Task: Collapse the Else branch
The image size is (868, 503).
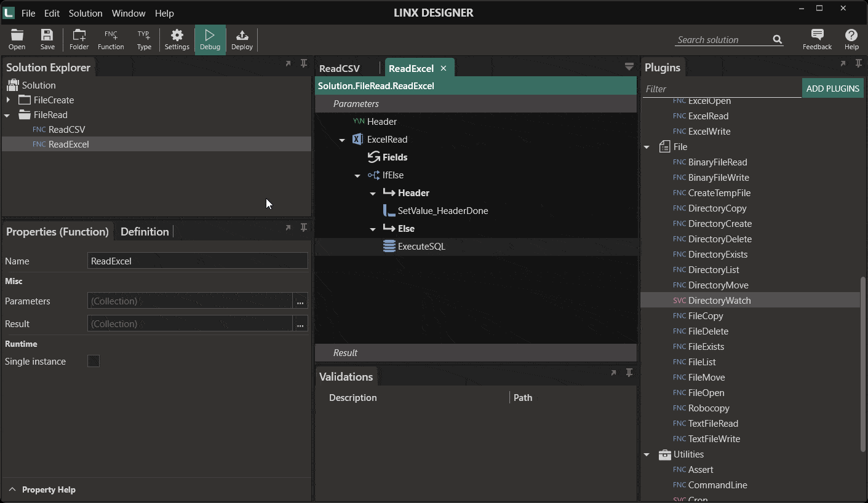Action: (373, 229)
